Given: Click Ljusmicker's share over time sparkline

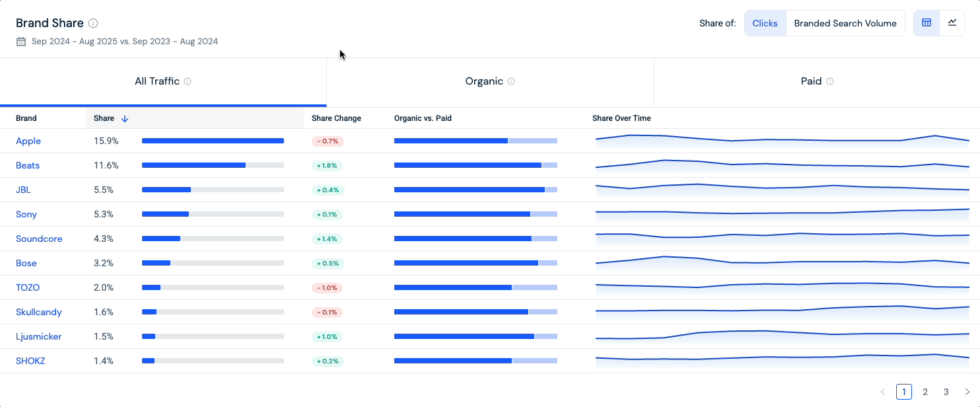Looking at the screenshot, I should point(782,336).
